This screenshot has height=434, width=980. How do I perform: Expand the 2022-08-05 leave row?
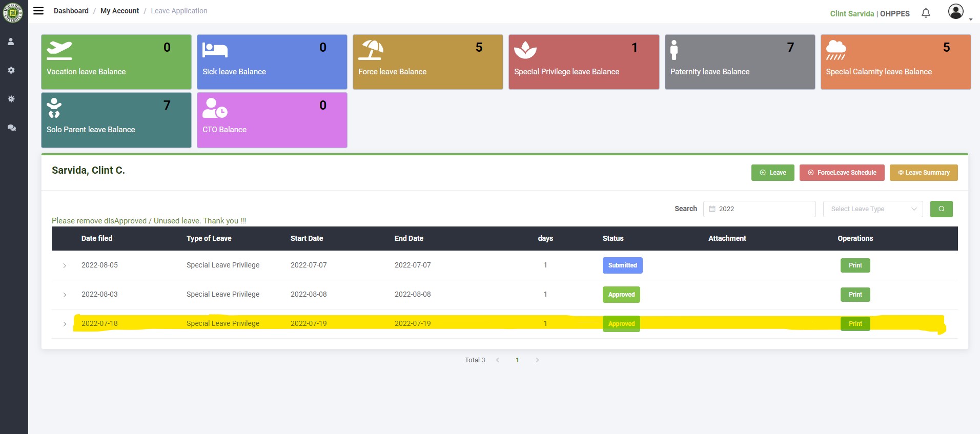tap(65, 265)
